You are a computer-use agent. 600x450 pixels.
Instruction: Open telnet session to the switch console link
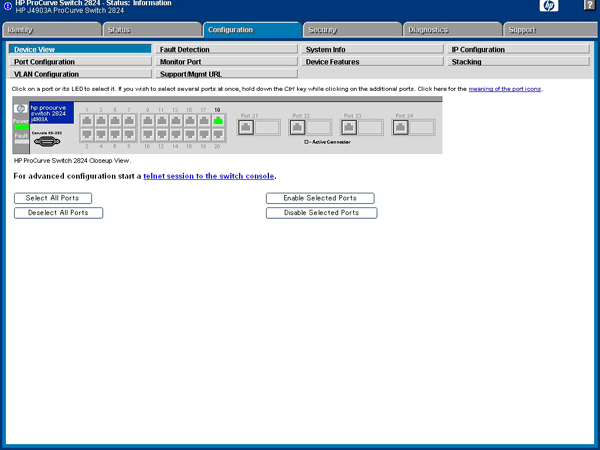209,176
